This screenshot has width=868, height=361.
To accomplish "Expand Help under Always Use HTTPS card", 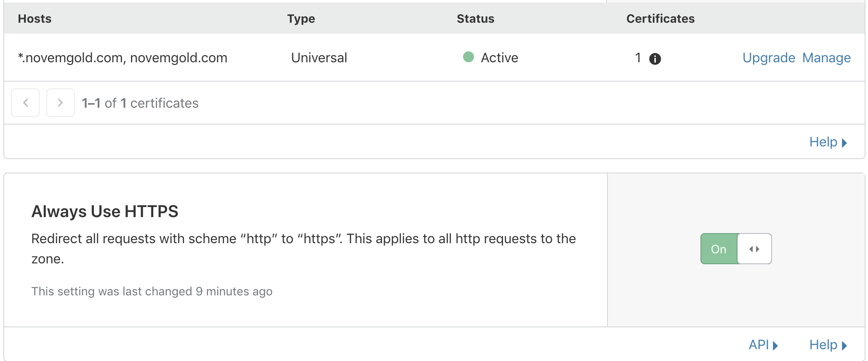I will [828, 345].
